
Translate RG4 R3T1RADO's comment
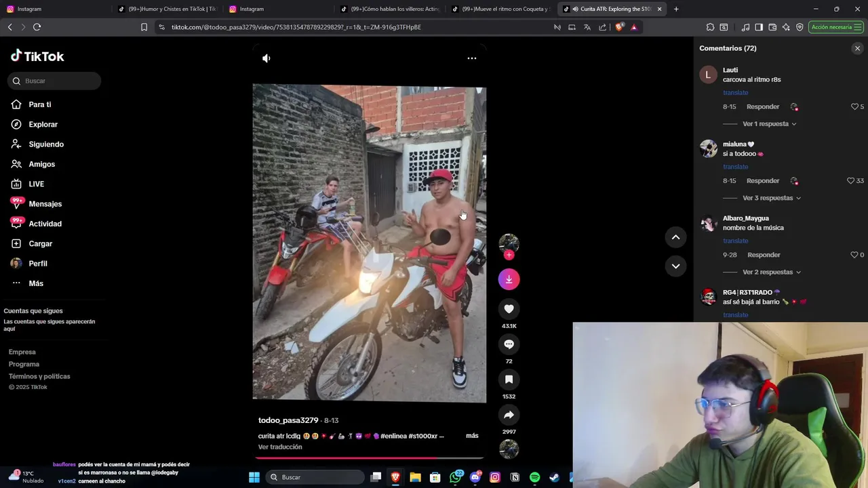[736, 314]
